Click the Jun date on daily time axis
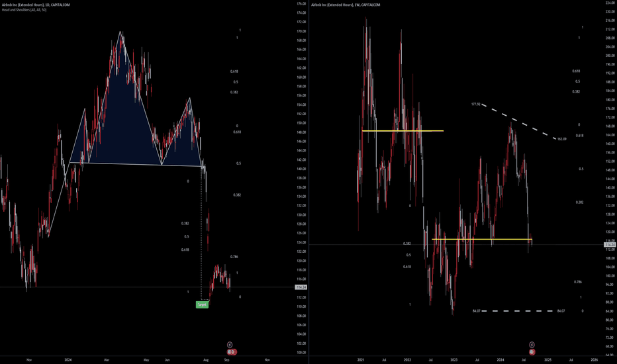 (x=167, y=359)
